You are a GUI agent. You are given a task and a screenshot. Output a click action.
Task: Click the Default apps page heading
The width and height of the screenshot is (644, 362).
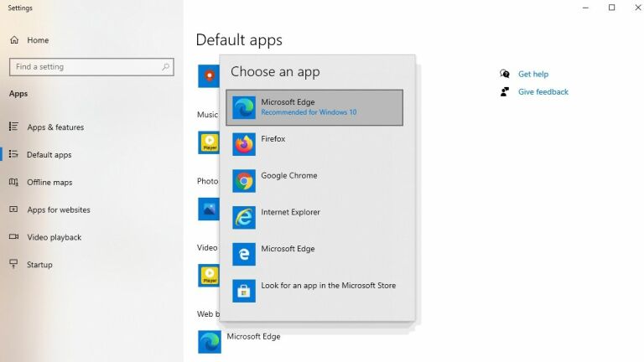(x=239, y=40)
